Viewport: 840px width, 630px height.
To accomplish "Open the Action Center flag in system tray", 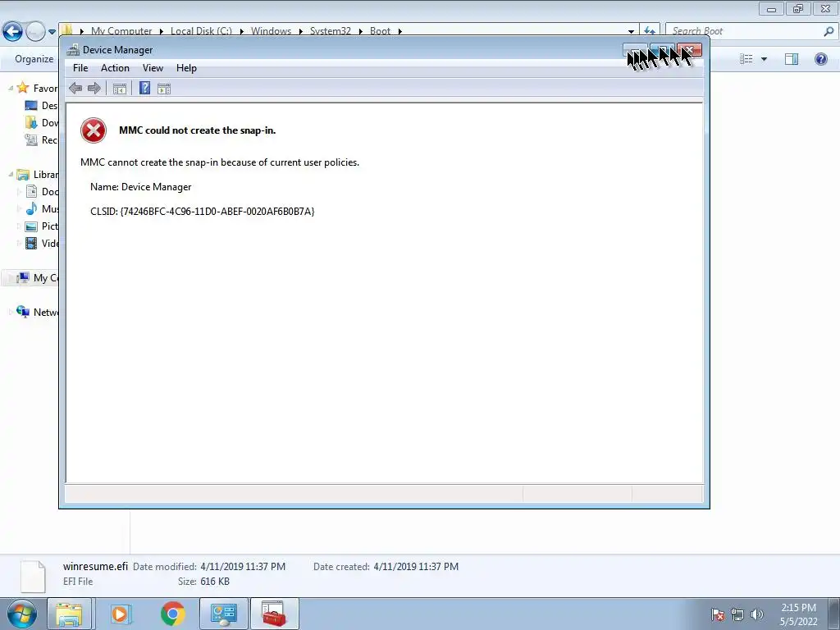I will coord(718,614).
